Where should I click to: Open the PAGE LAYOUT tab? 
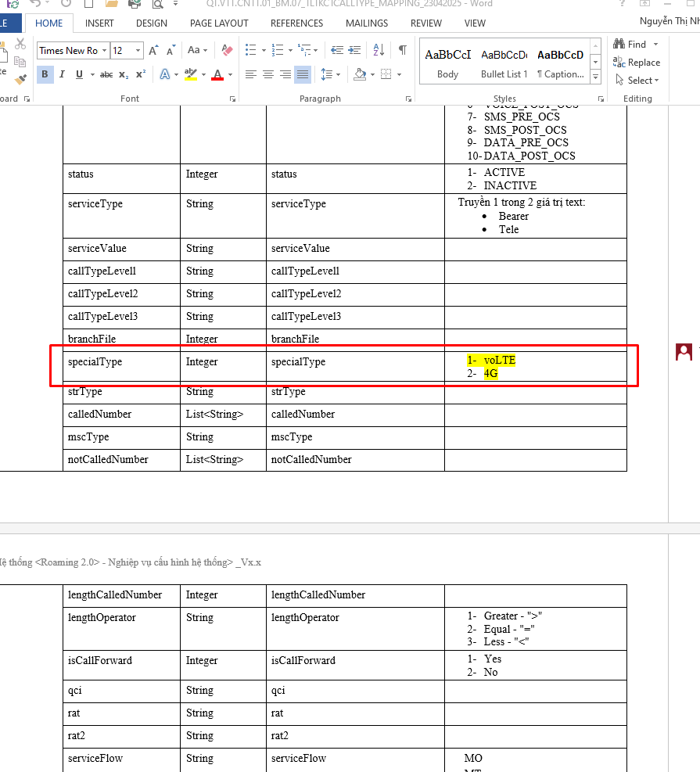(219, 23)
